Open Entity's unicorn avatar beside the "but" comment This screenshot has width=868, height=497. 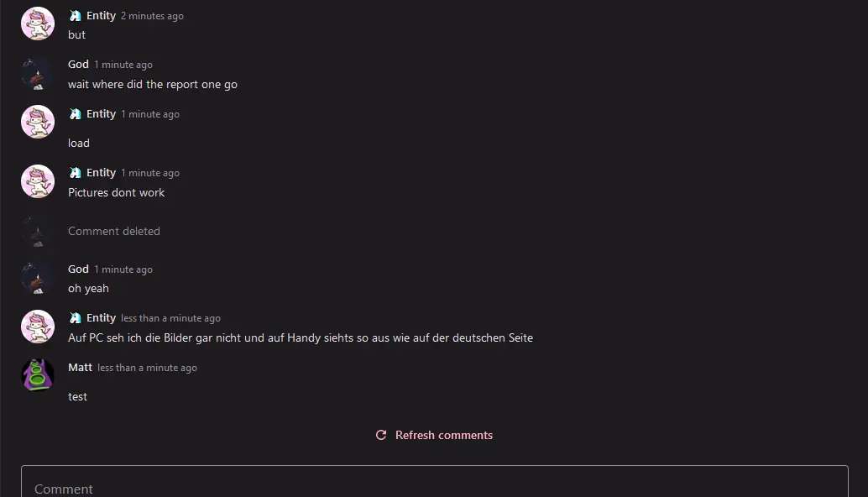[x=38, y=24]
